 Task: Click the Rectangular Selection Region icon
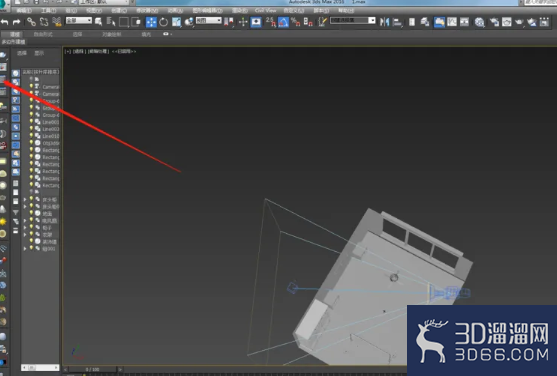(124, 22)
